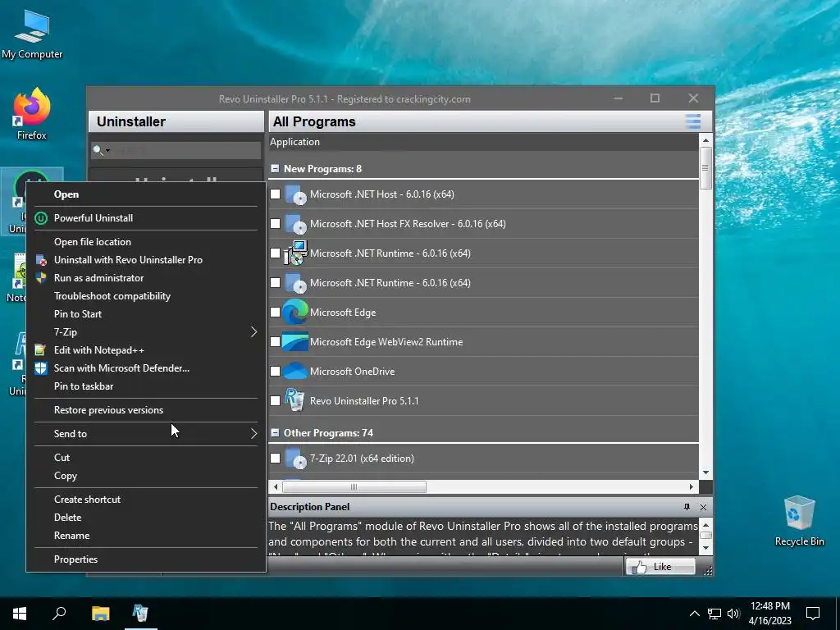The image size is (840, 630).
Task: Click the horizontal scrollbar thumb in programs list
Action: pos(354,487)
